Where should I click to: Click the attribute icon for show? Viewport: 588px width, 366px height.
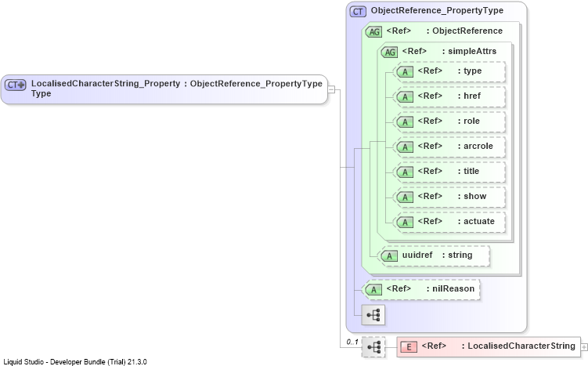[405, 197]
